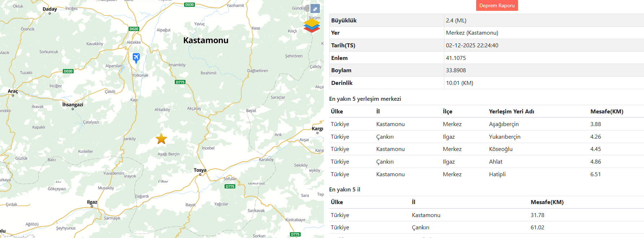This screenshot has width=644, height=238.
Task: Click the Kastamonu city label on map
Action: click(206, 40)
